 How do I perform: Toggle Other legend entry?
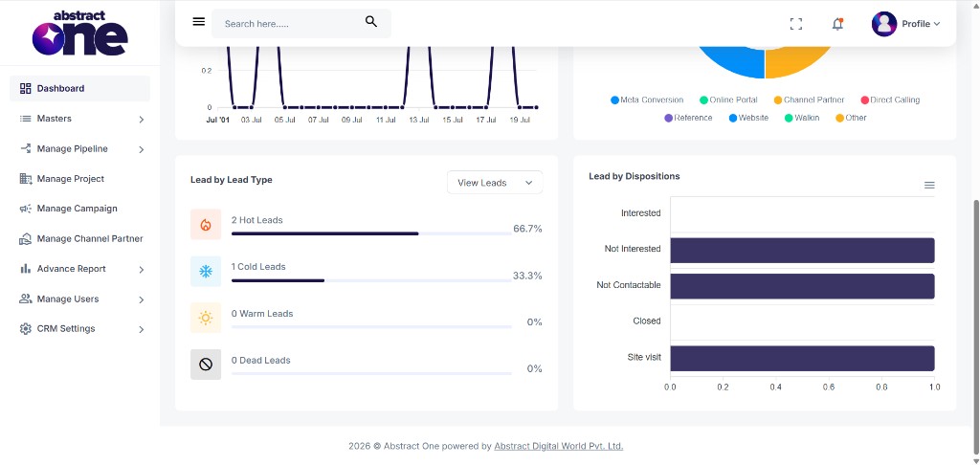click(x=851, y=118)
